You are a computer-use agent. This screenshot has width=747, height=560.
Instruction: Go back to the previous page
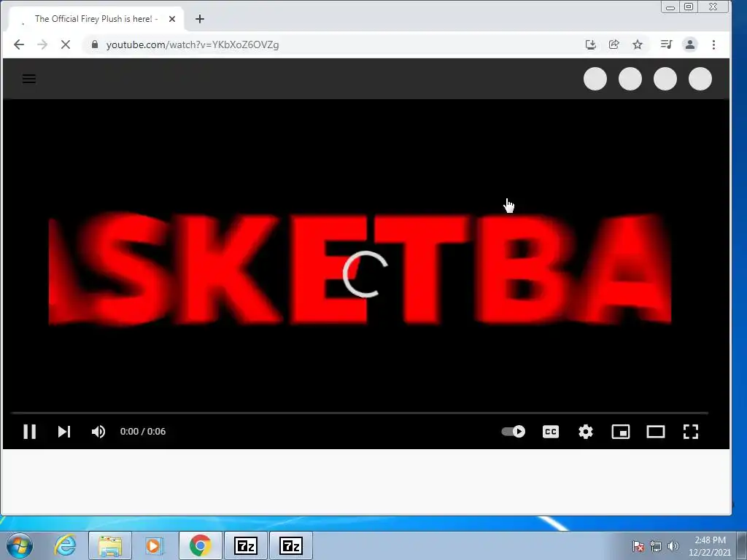[x=19, y=44]
